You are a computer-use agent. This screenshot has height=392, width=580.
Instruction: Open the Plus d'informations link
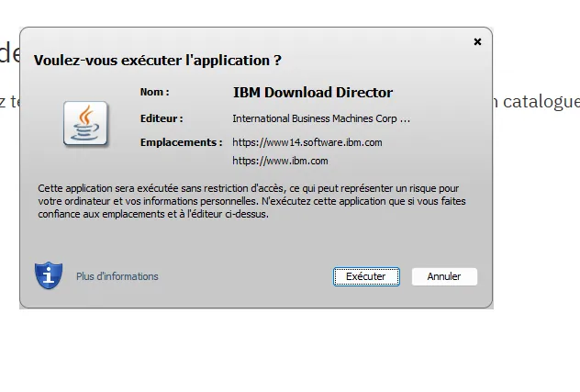(117, 276)
